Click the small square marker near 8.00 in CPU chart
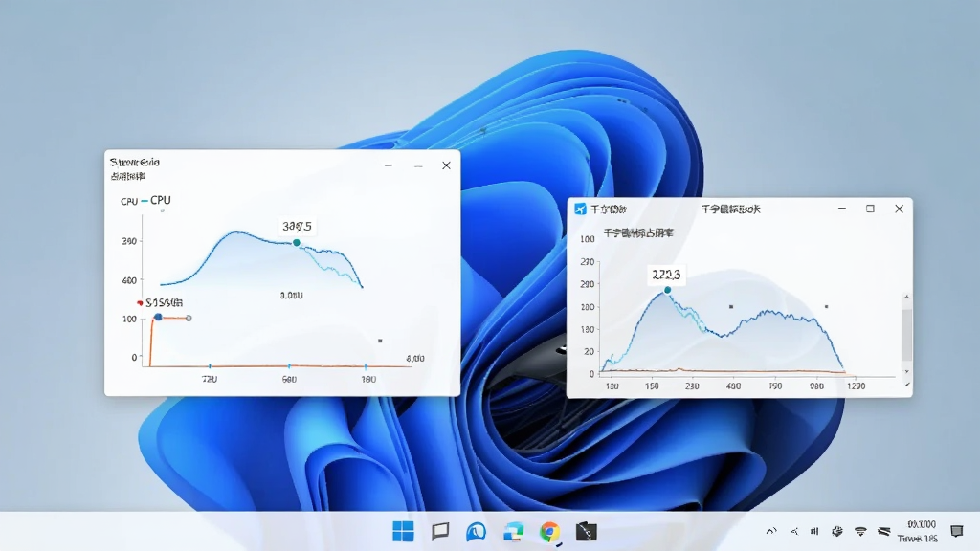This screenshot has width=980, height=551. 380,342
